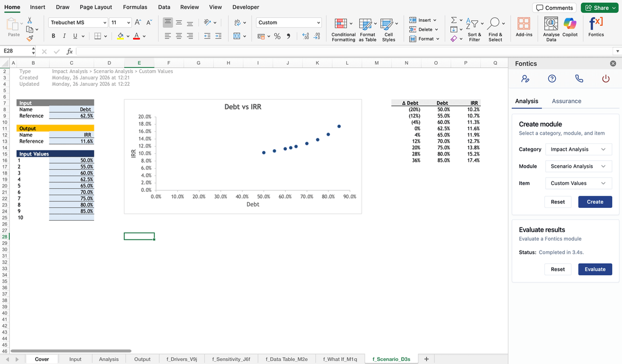Open the Developer ribbon tab
The height and width of the screenshot is (364, 622).
tap(245, 7)
